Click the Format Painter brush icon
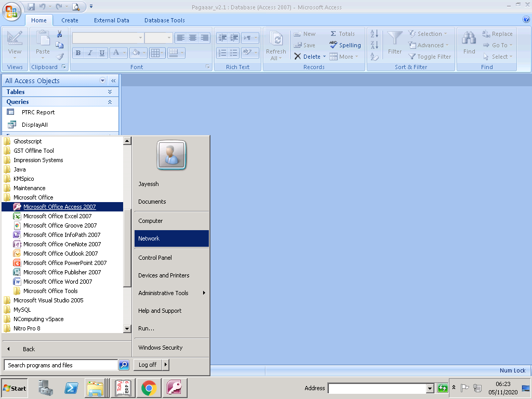532x399 pixels. [x=60, y=57]
